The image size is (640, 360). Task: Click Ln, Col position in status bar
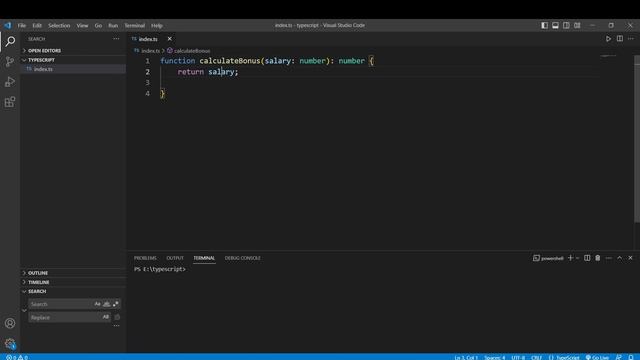pyautogui.click(x=466, y=357)
